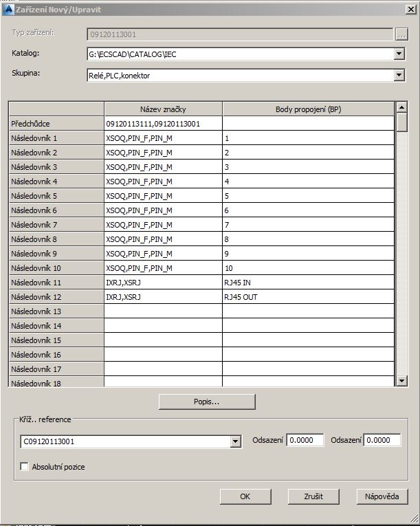
Task: Open the Katalog dropdown
Action: [x=399, y=54]
